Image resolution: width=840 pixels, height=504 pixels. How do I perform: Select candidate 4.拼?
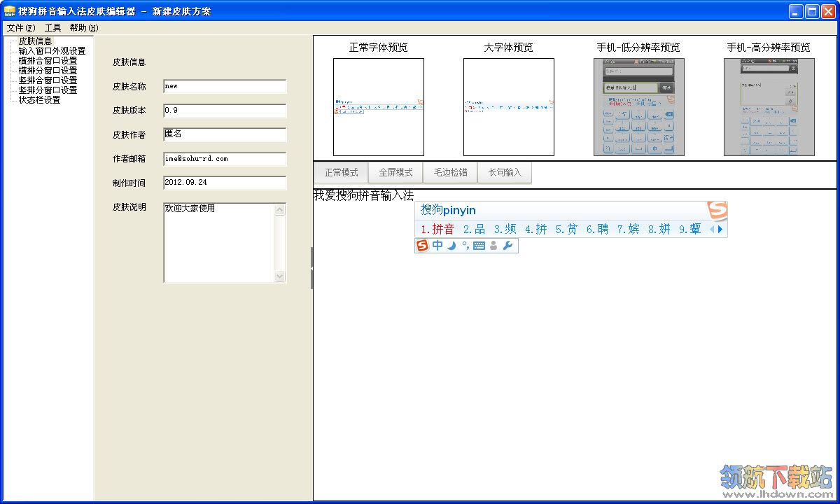[x=535, y=229]
